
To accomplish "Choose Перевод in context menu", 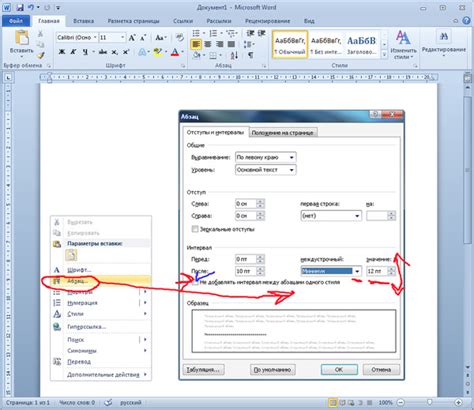I will pyautogui.click(x=101, y=362).
